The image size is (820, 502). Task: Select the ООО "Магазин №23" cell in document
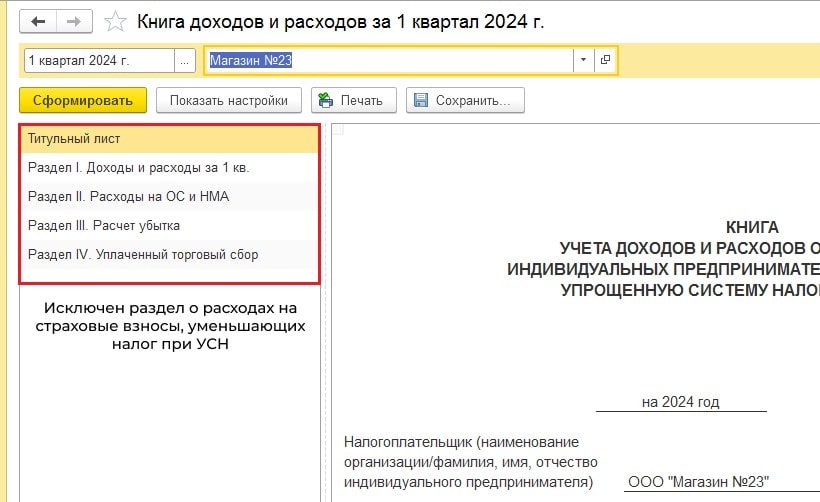pyautogui.click(x=698, y=482)
